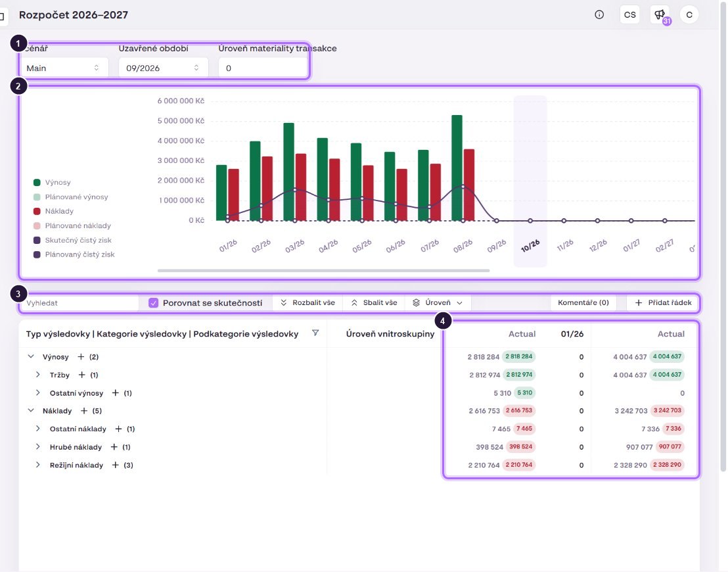Click the plus icon beside Náklady

pyautogui.click(x=84, y=411)
